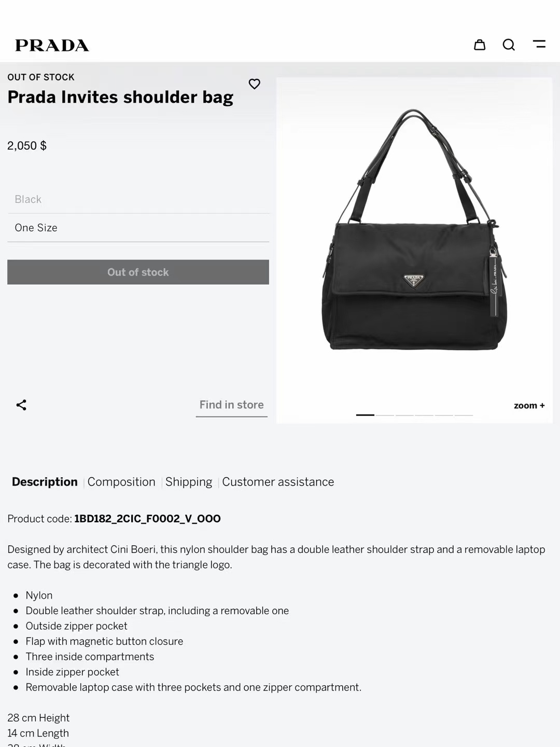
Task: Click the share icon
Action: click(21, 405)
